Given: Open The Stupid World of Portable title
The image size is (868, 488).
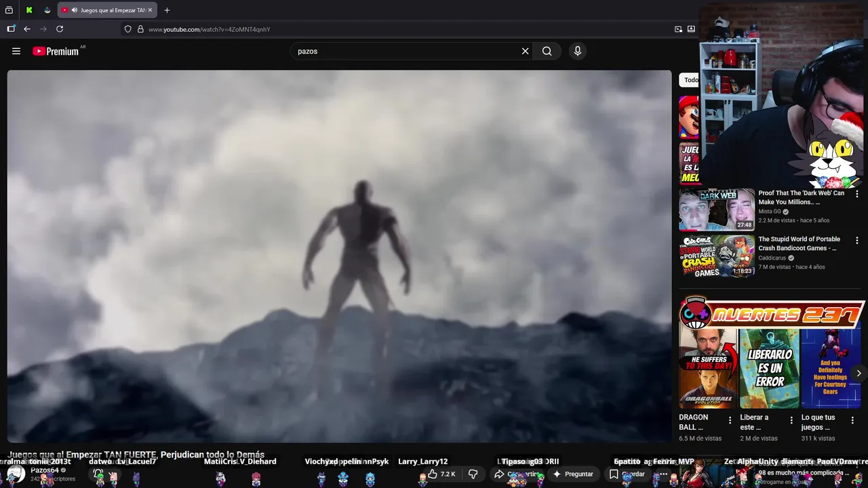Looking at the screenshot, I should pyautogui.click(x=799, y=243).
